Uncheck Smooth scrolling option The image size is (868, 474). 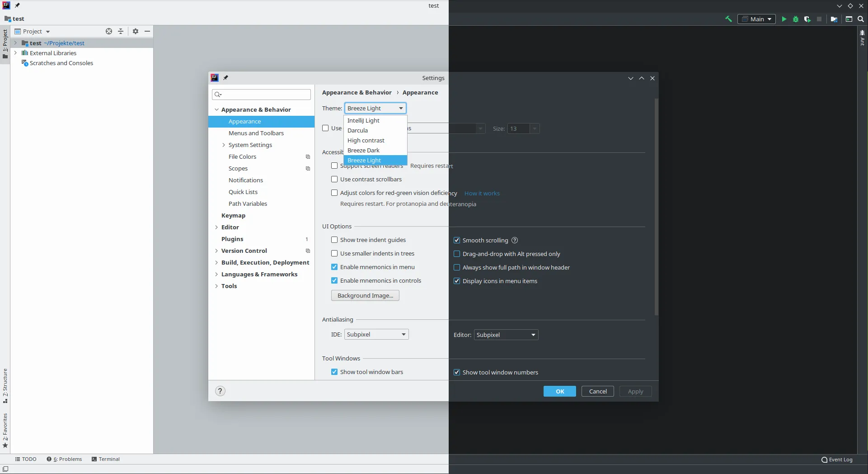coord(457,240)
